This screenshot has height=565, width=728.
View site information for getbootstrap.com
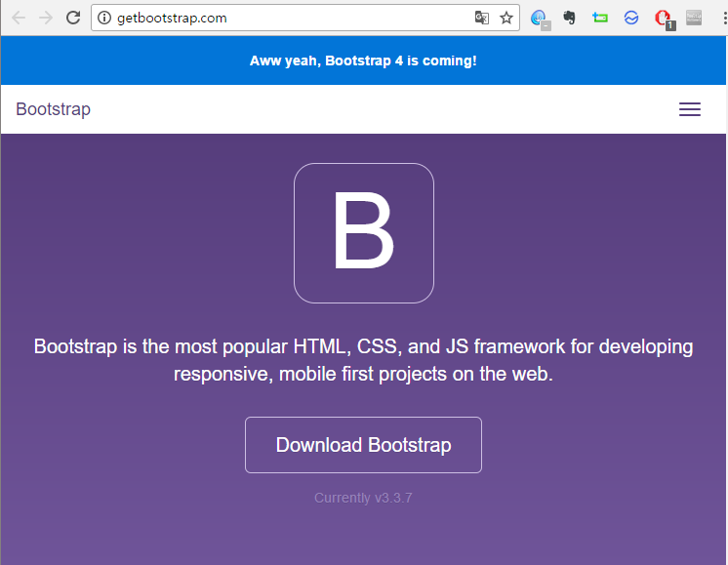[104, 19]
